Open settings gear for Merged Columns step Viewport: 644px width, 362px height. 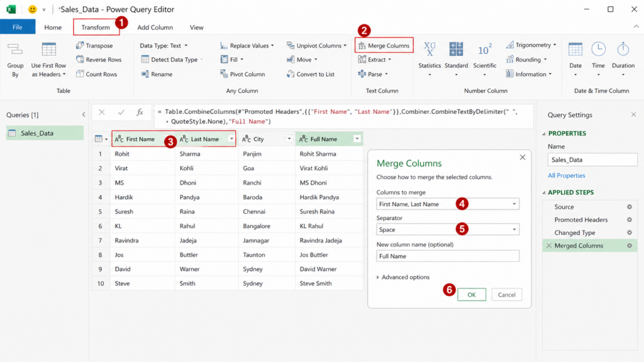point(629,246)
